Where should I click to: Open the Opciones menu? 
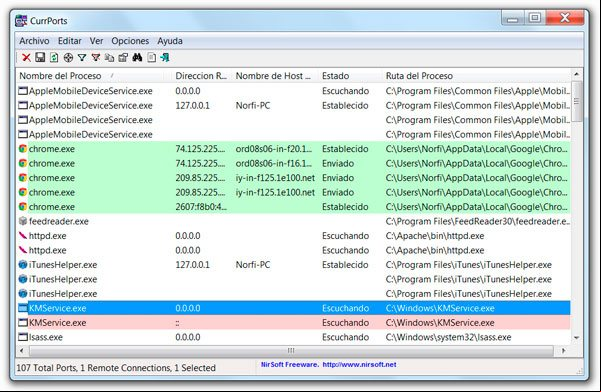[130, 41]
